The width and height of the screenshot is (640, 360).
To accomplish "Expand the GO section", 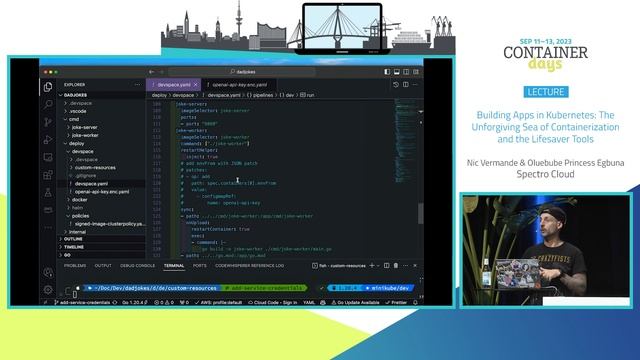I will coord(101,255).
